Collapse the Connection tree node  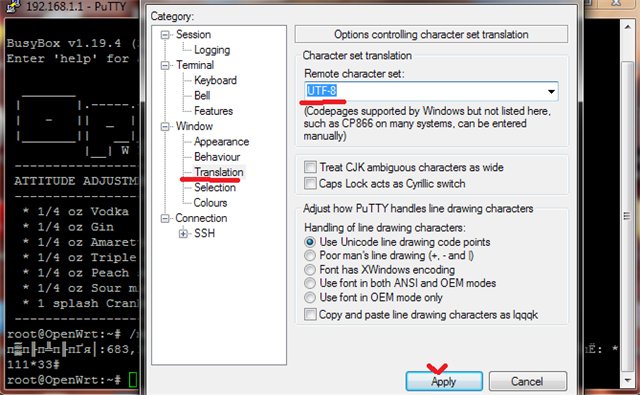pos(165,219)
